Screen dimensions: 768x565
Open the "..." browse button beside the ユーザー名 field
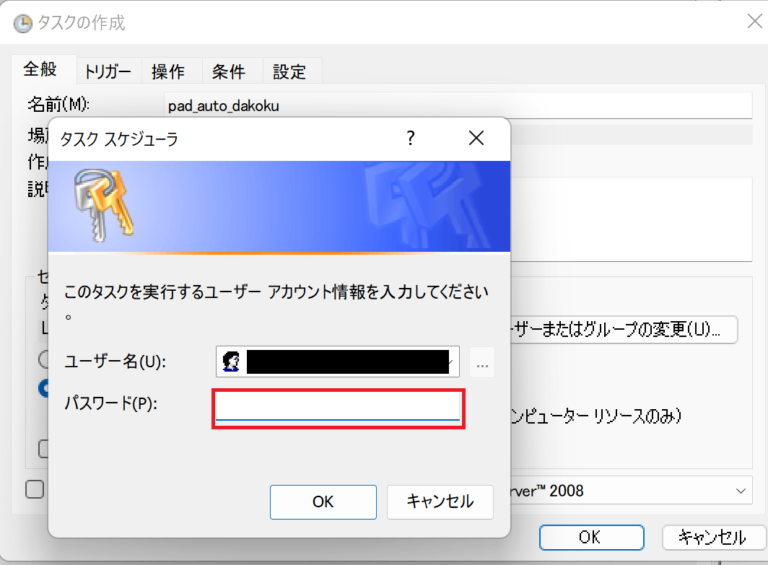click(x=482, y=364)
